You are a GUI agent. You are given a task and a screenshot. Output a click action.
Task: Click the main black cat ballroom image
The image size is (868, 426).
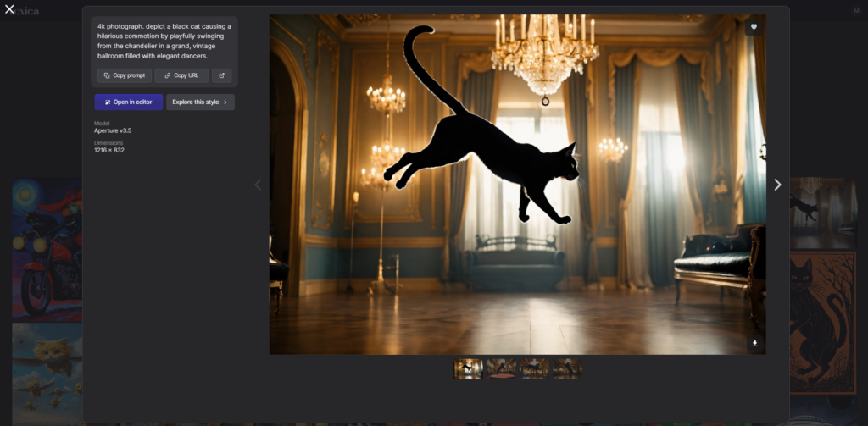pos(518,185)
